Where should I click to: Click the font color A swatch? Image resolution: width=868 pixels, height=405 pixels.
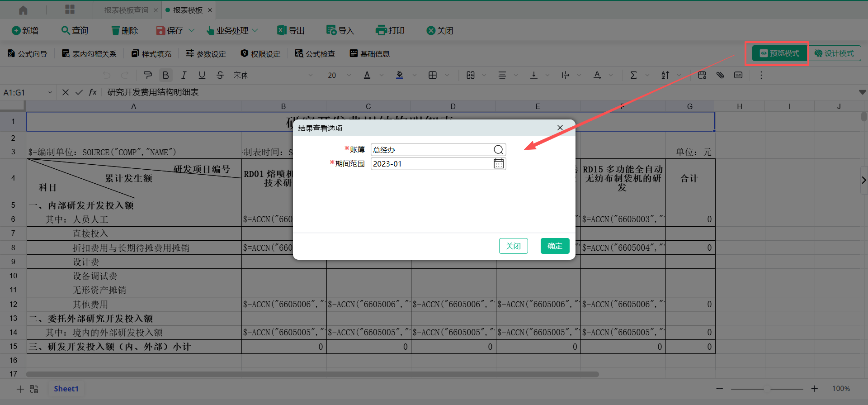[x=367, y=75]
